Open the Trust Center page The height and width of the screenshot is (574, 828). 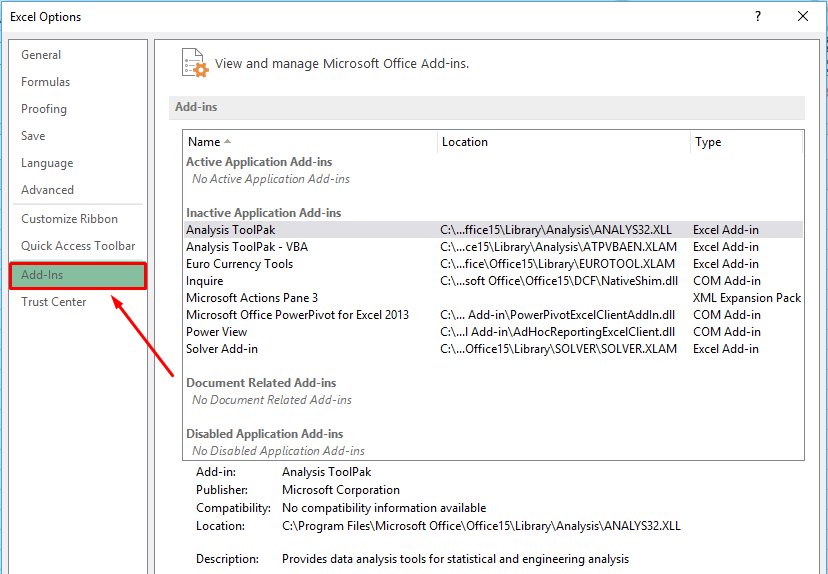53,302
